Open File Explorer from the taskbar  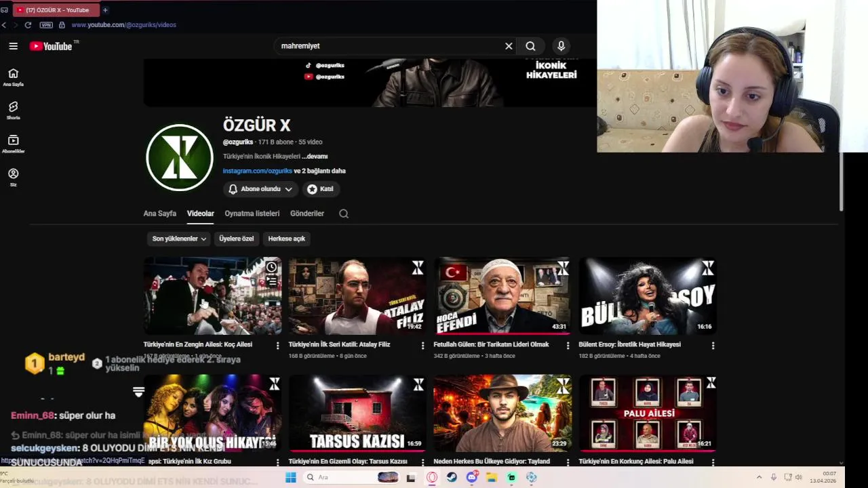[x=492, y=477]
